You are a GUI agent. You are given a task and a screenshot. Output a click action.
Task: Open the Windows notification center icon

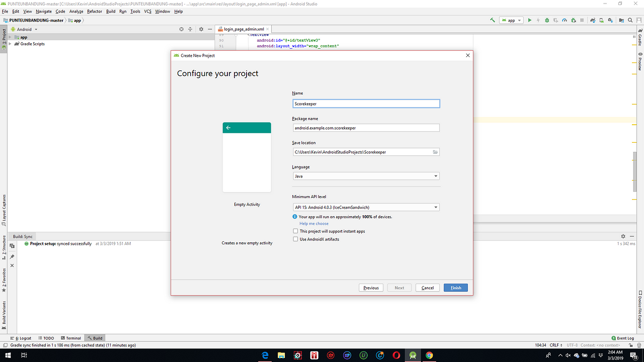633,355
